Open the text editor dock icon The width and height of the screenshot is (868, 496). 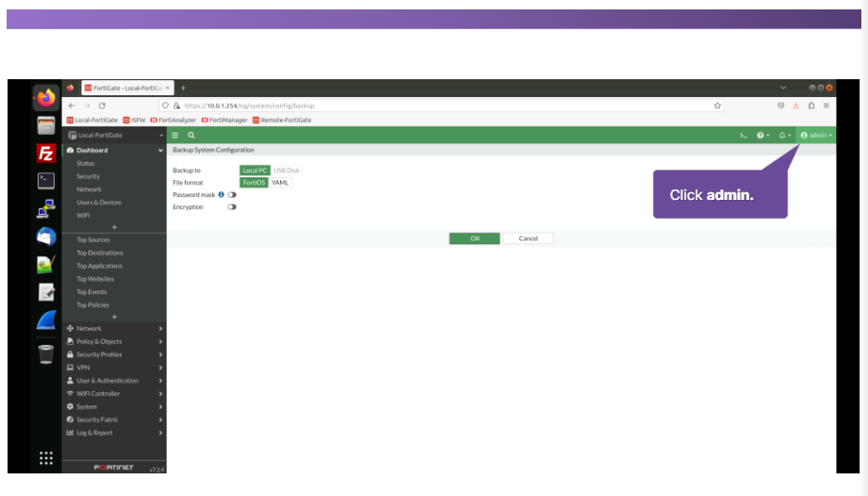click(x=46, y=291)
